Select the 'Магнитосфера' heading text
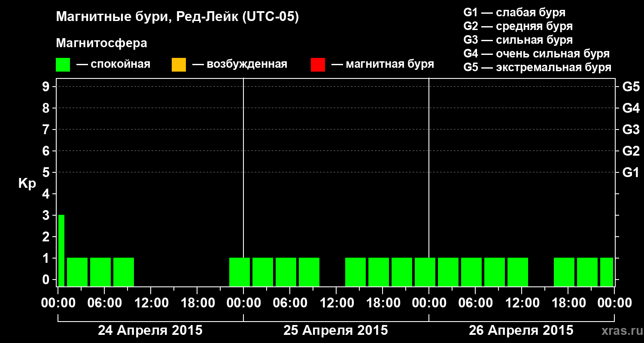This screenshot has height=343, width=644. coord(102,43)
